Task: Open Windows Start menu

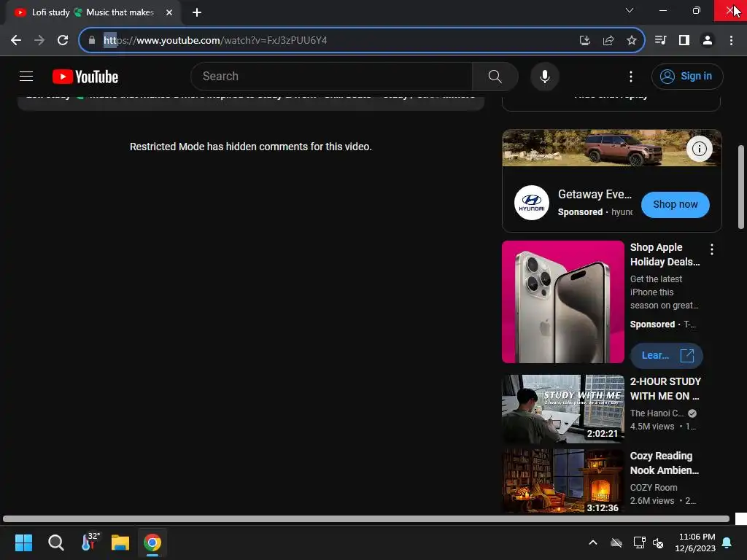Action: pyautogui.click(x=23, y=542)
